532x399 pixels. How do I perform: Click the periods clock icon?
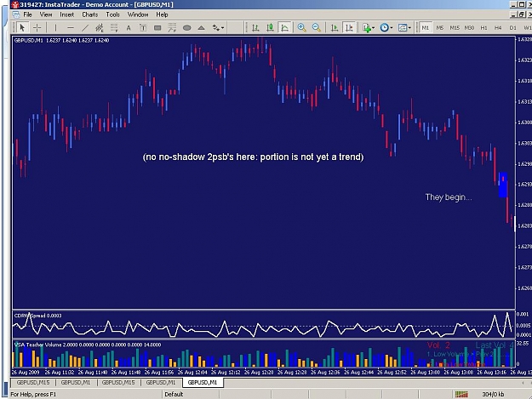pyautogui.click(x=384, y=28)
